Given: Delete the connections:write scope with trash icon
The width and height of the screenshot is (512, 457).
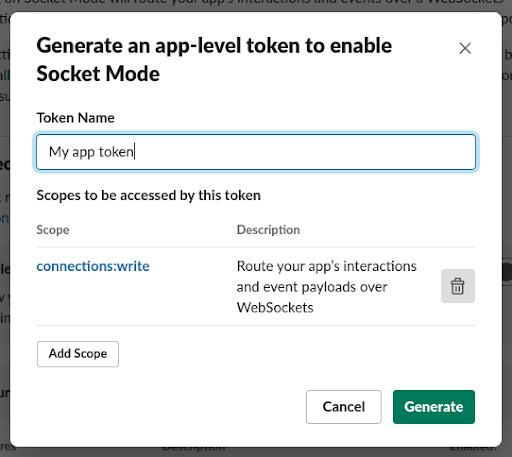Looking at the screenshot, I should click(458, 286).
